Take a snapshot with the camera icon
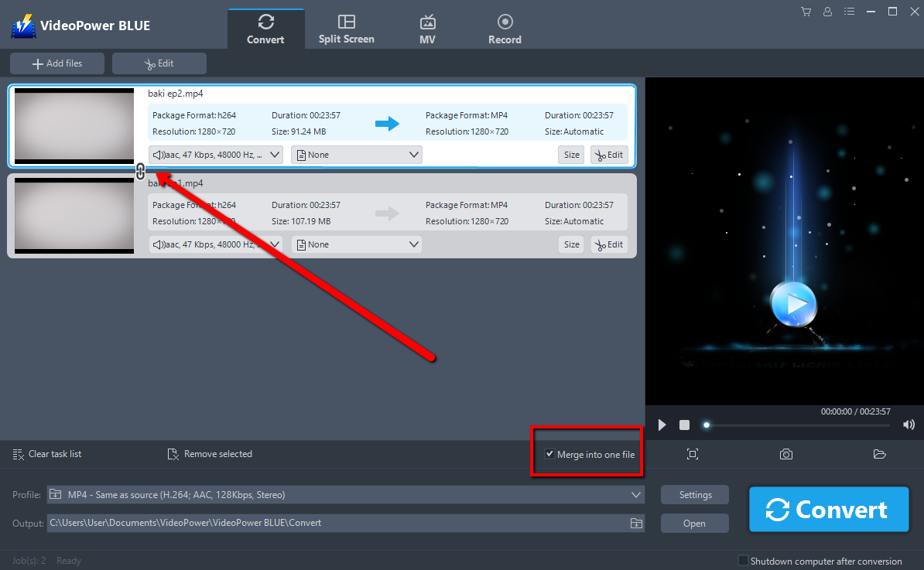This screenshot has height=570, width=924. 786,454
